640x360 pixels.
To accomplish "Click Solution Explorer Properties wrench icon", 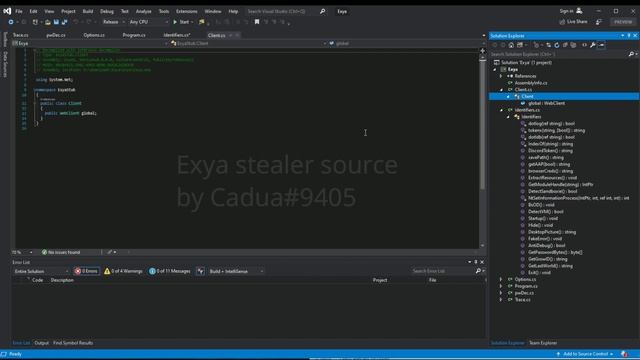I will tap(593, 45).
